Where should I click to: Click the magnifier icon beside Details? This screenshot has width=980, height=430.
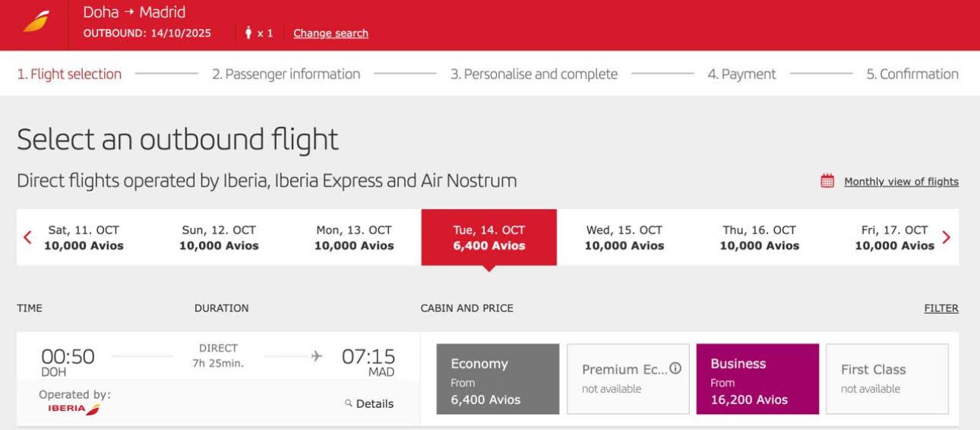tap(349, 403)
